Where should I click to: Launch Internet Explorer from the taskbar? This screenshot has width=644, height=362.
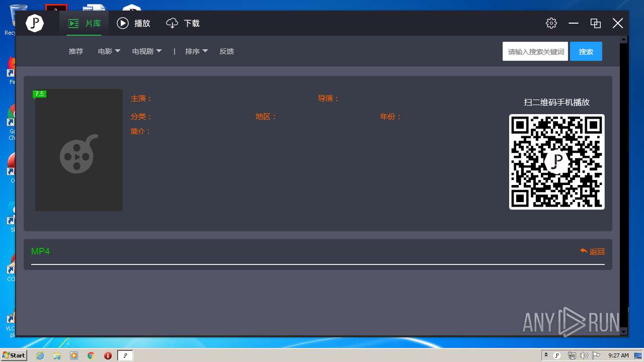[40, 355]
